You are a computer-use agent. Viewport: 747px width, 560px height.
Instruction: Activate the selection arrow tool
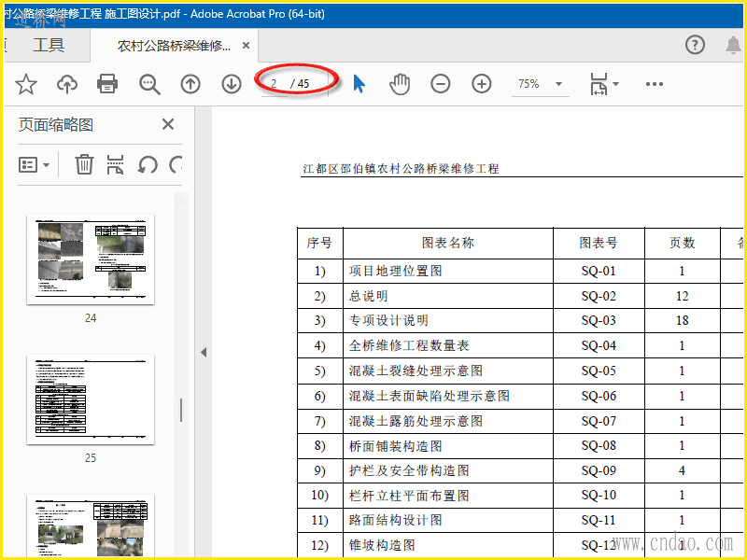(359, 84)
